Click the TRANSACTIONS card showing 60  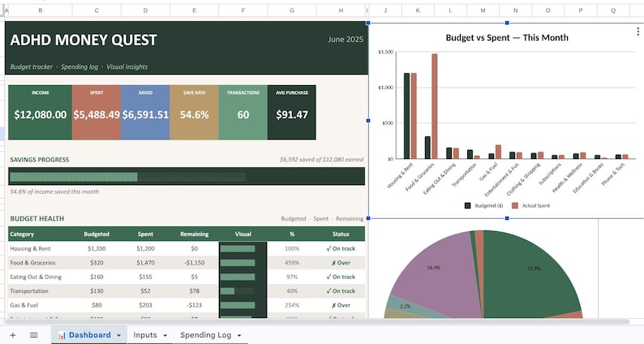click(x=243, y=112)
